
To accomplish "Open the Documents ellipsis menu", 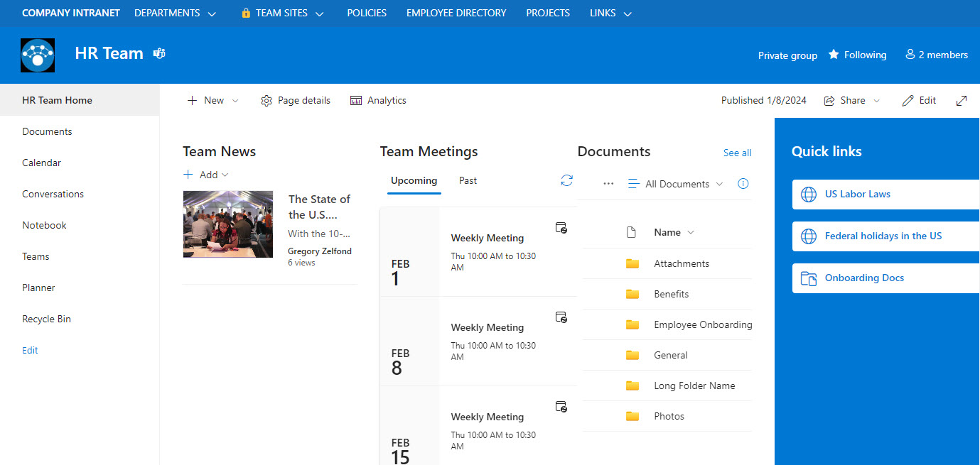I will click(608, 183).
